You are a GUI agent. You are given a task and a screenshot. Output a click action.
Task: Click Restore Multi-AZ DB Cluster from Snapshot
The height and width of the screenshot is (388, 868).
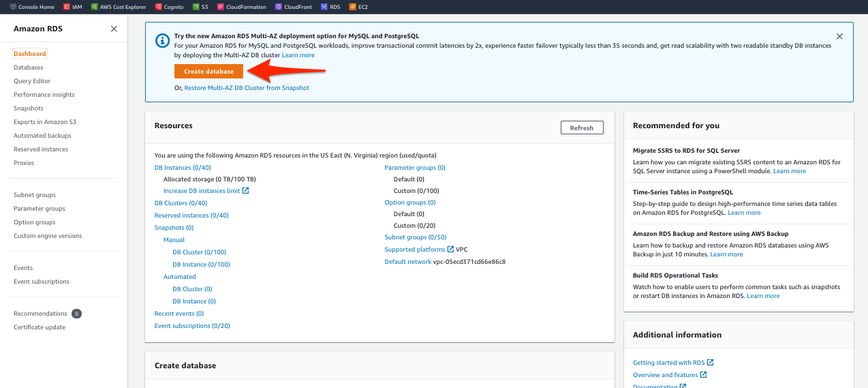[247, 88]
